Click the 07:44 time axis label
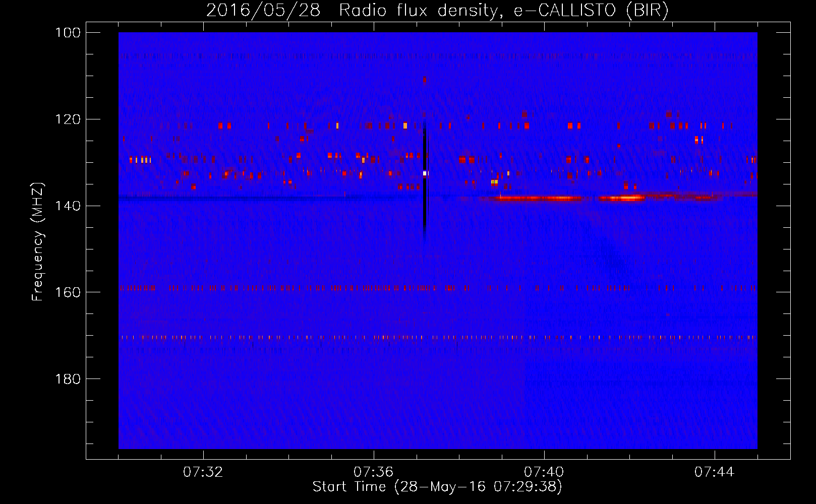Image resolution: width=816 pixels, height=504 pixels. point(715,472)
